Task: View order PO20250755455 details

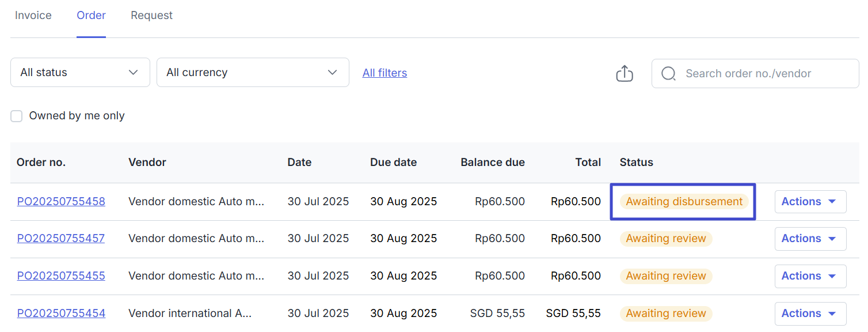Action: 61,276
